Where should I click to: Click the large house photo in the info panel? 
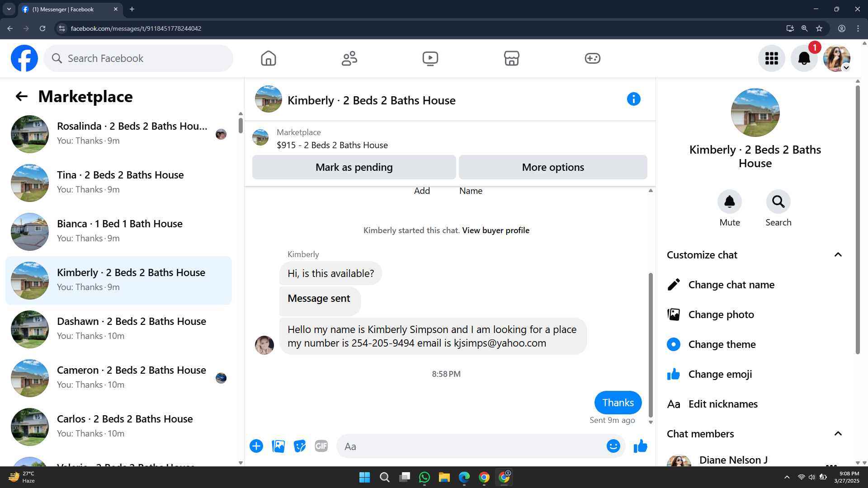click(755, 113)
